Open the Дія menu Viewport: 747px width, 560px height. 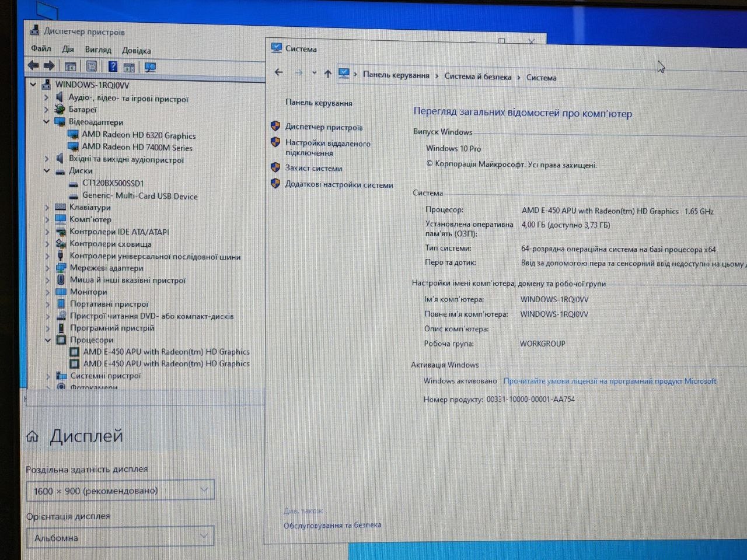coord(68,49)
